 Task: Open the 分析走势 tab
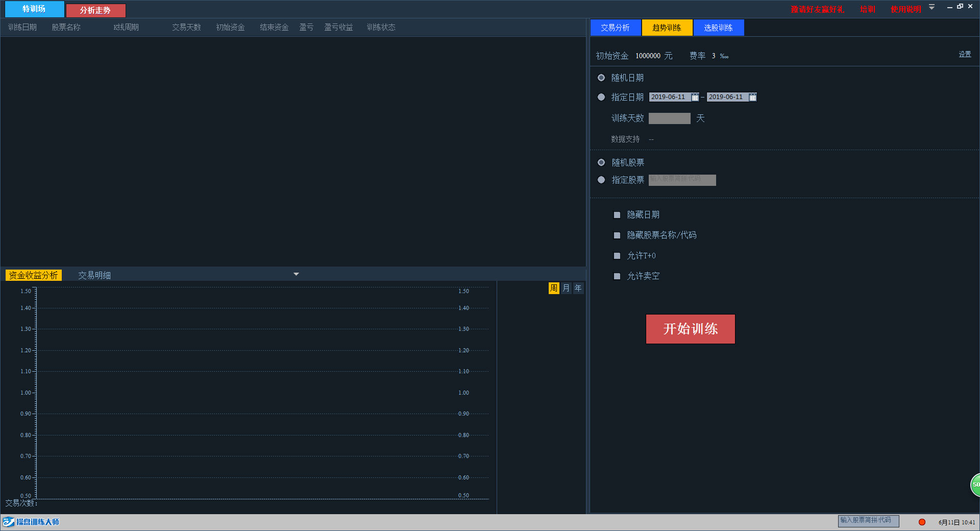pos(95,10)
